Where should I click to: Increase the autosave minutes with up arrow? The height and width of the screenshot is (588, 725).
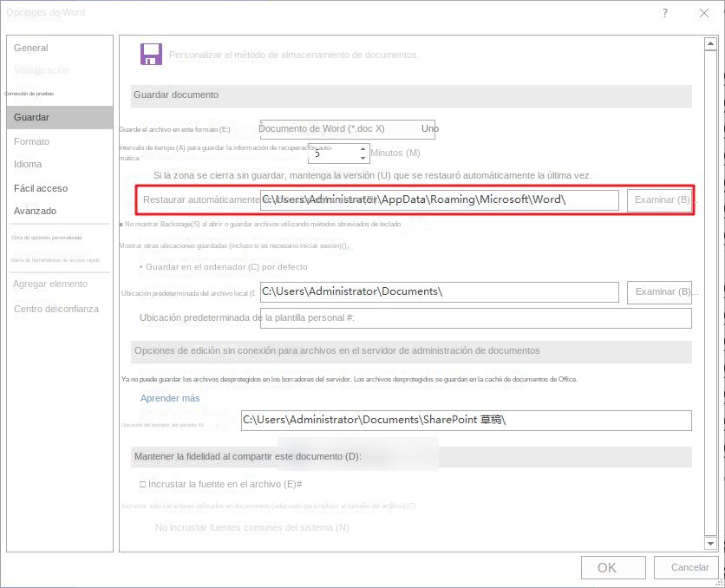tap(363, 148)
